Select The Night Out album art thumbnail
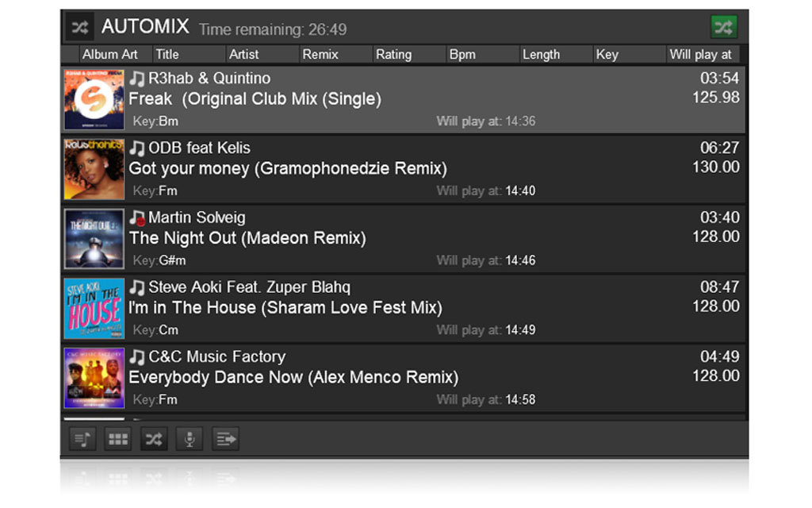 click(x=94, y=239)
